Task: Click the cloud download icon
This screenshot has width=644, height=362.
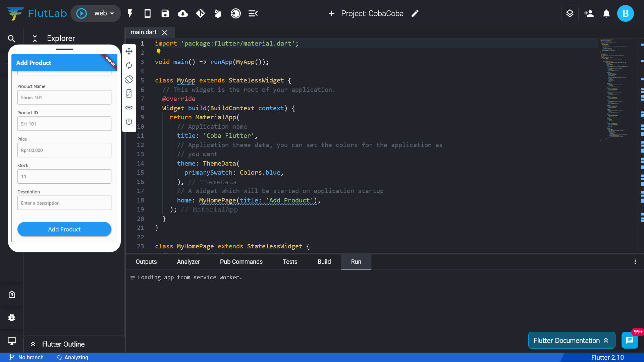Action: coord(183,13)
